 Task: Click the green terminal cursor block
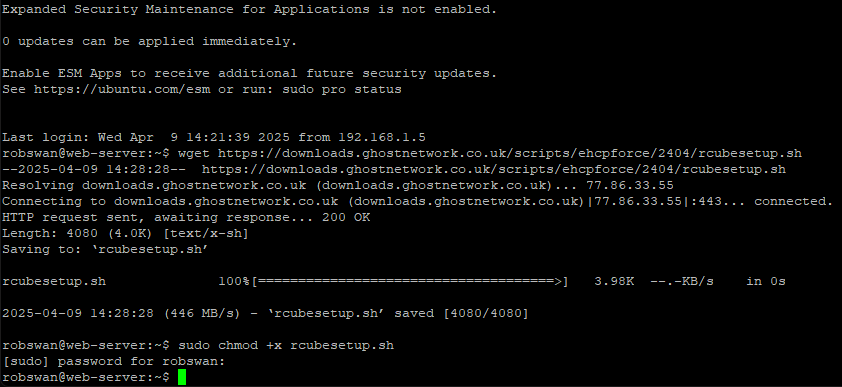pos(182,377)
